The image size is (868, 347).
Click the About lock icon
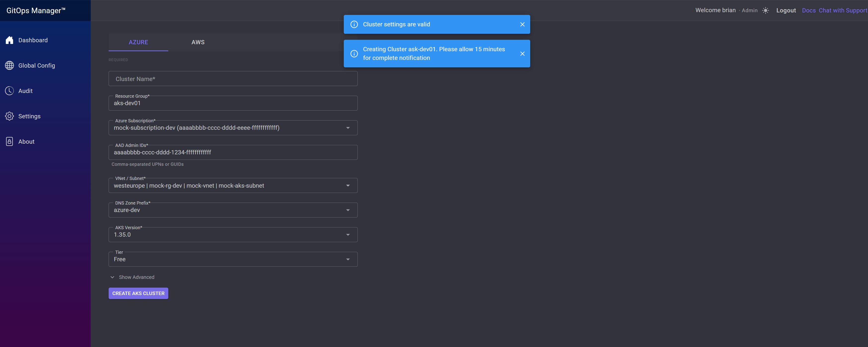pos(9,141)
